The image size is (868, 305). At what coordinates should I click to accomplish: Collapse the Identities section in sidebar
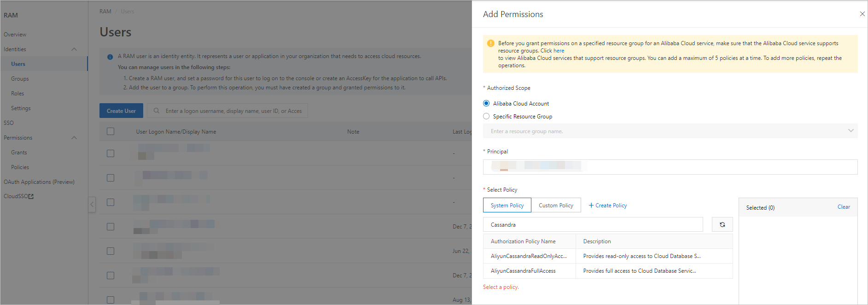point(74,49)
